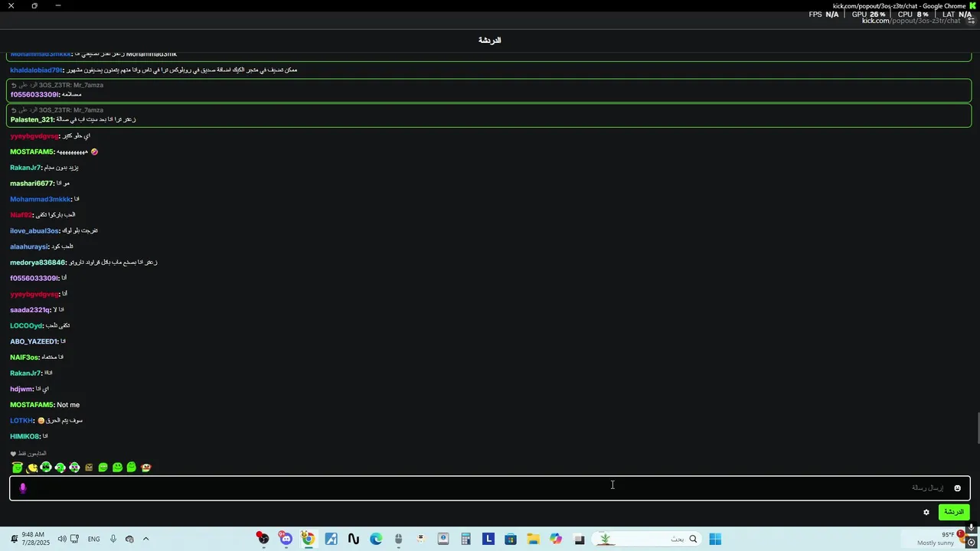Viewport: 980px width, 551px height.
Task: Insert the brown square emote
Action: (89, 468)
